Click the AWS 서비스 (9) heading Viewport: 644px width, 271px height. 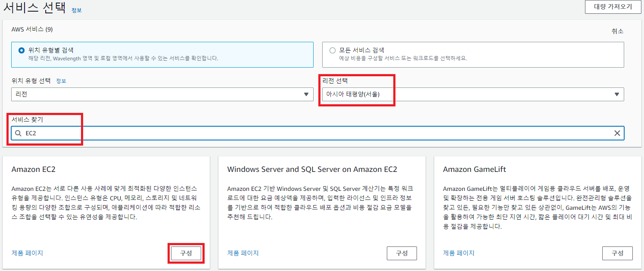pyautogui.click(x=32, y=29)
